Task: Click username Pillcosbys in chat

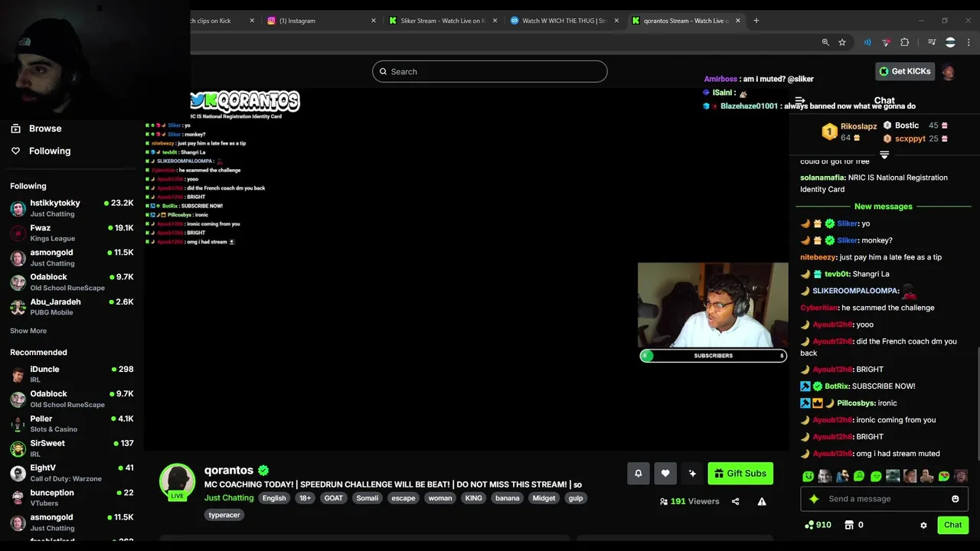Action: (x=855, y=403)
